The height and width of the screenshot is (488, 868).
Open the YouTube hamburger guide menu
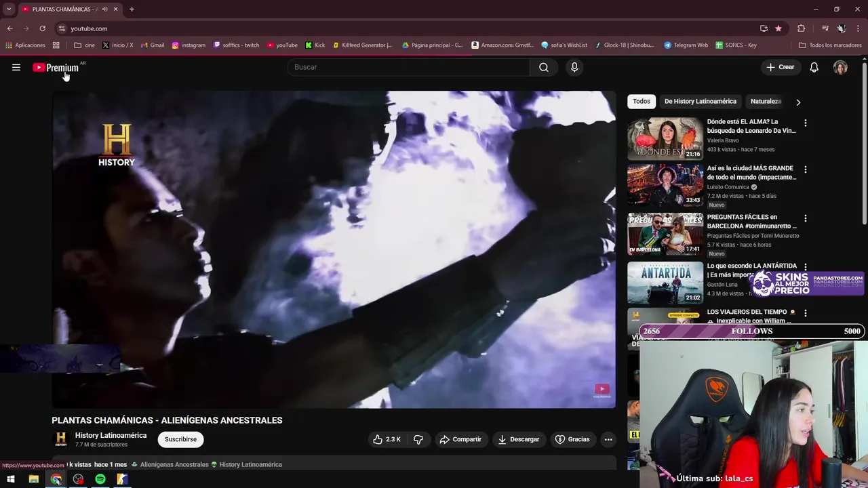point(16,67)
